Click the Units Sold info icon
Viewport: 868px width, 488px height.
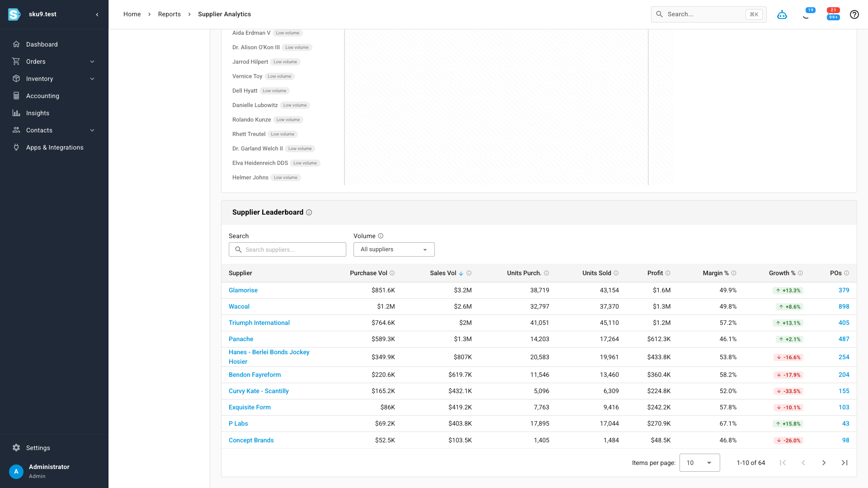616,273
